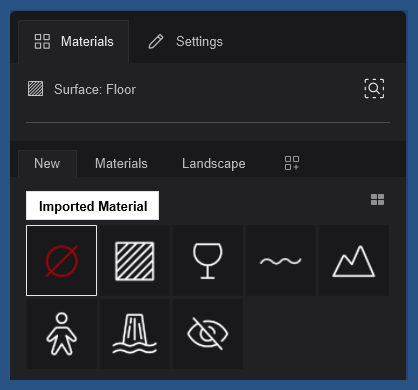This screenshot has width=418, height=390.
Task: Select the New category tab
Action: (x=47, y=164)
